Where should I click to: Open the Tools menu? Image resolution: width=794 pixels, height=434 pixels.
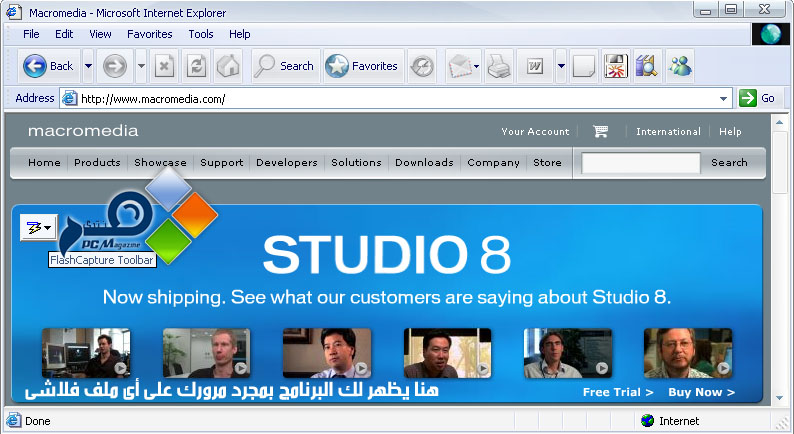pyautogui.click(x=201, y=34)
